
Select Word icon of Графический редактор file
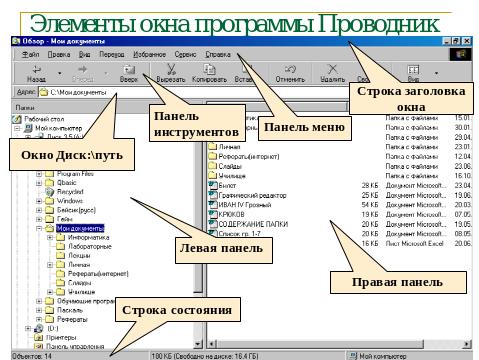tap(213, 195)
